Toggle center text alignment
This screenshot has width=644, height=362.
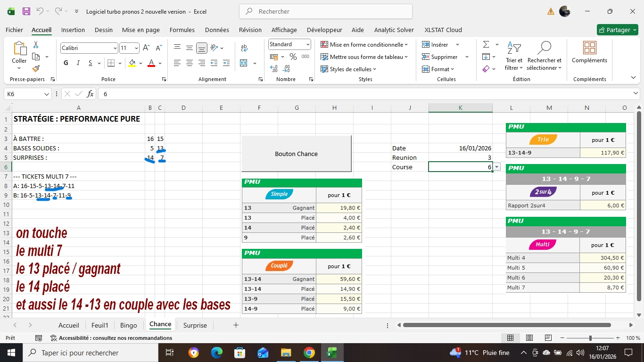190,63
